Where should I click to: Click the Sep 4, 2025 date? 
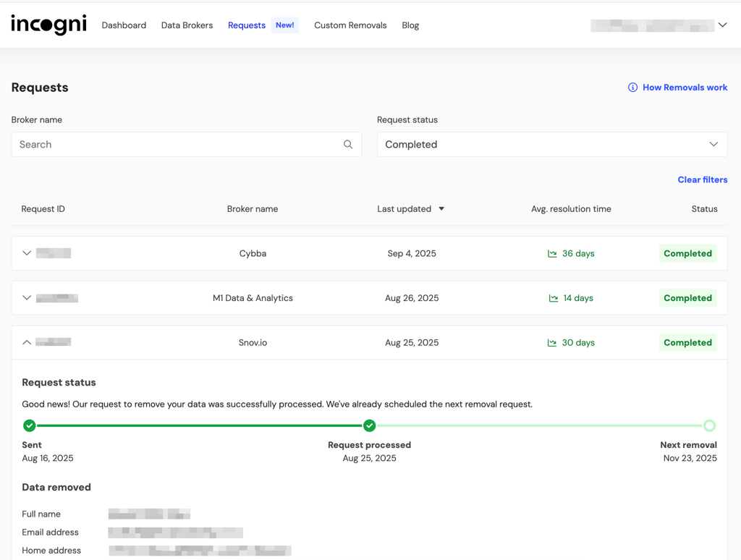(412, 253)
